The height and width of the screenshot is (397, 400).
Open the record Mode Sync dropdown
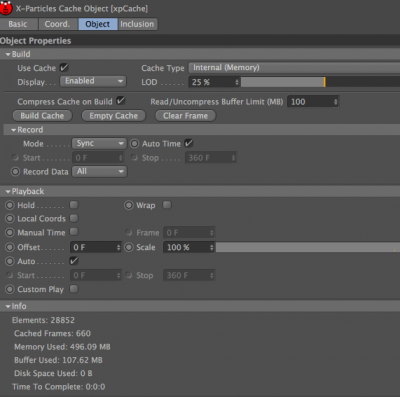99,144
